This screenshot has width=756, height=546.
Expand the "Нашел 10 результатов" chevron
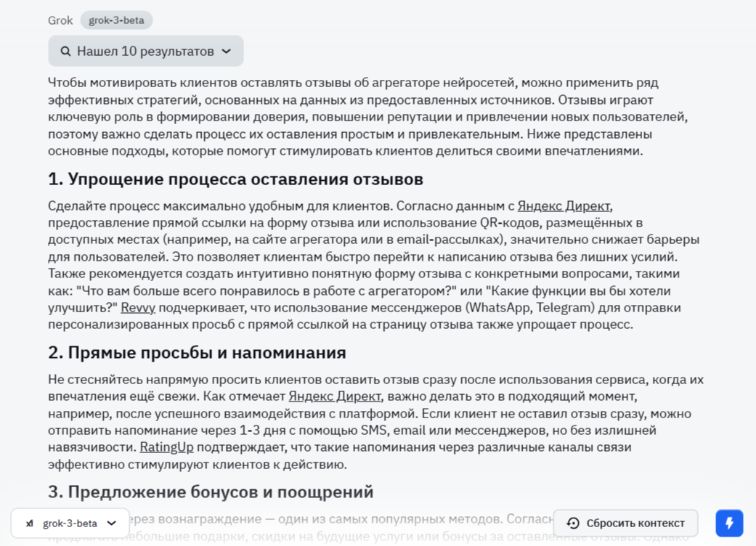coord(227,52)
